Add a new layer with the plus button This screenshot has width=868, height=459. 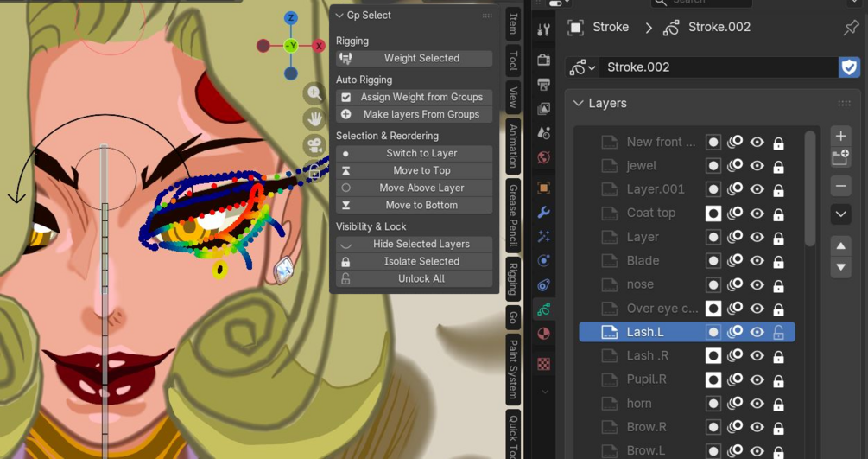pyautogui.click(x=840, y=137)
